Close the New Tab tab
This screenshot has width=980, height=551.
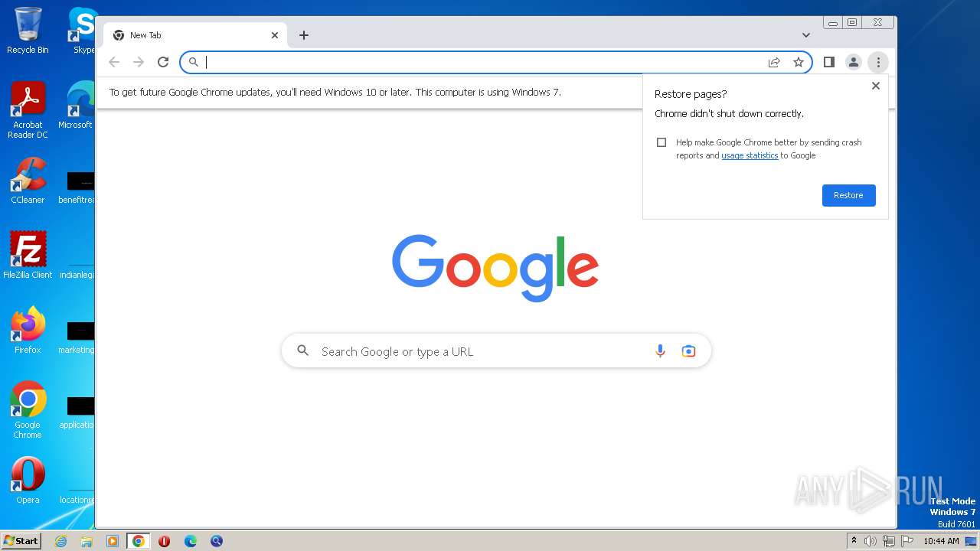pos(275,35)
